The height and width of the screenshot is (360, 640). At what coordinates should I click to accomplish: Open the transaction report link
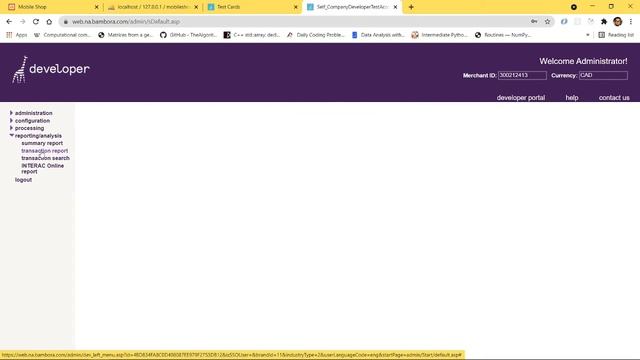point(44,151)
